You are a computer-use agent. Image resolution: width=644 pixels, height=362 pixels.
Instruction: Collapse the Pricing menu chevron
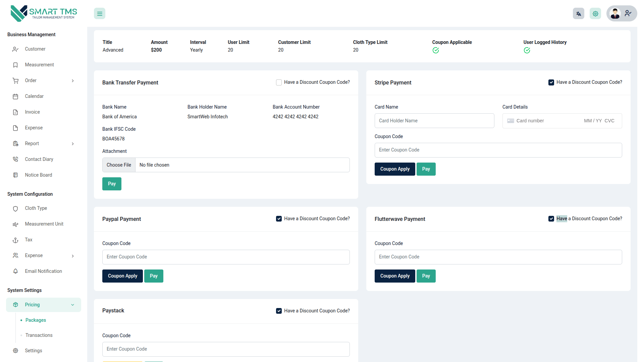73,305
